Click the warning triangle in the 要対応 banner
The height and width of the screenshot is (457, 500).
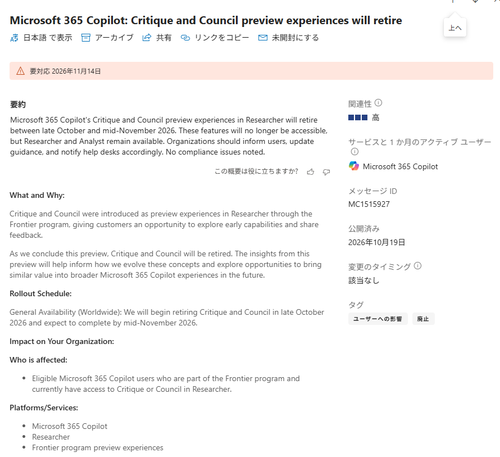(20, 71)
